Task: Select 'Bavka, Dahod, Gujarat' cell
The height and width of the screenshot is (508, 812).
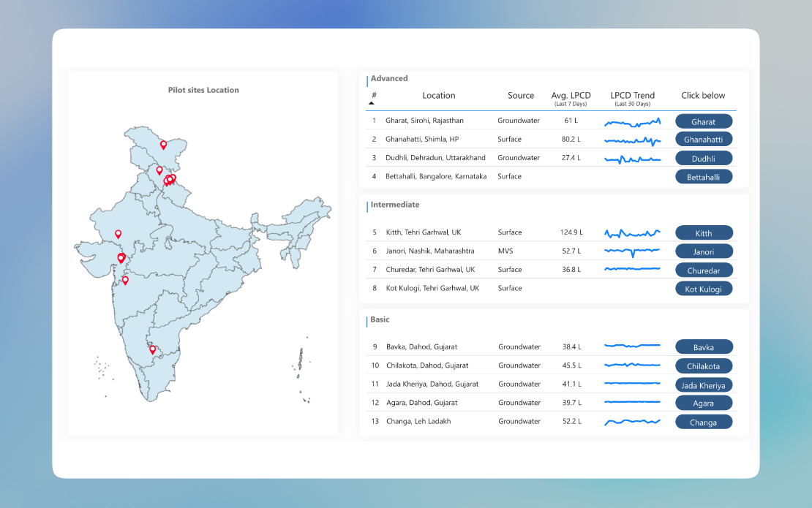Action: tap(421, 346)
